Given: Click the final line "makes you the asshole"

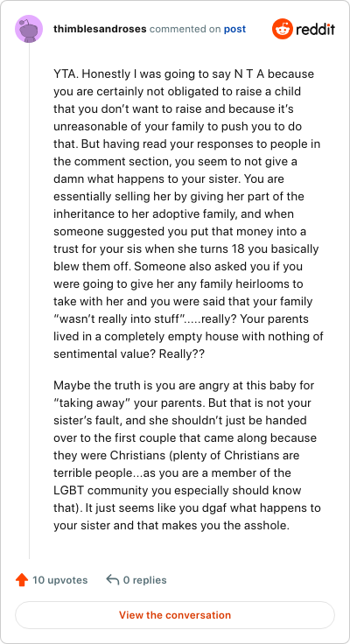Looking at the screenshot, I should pyautogui.click(x=171, y=525).
